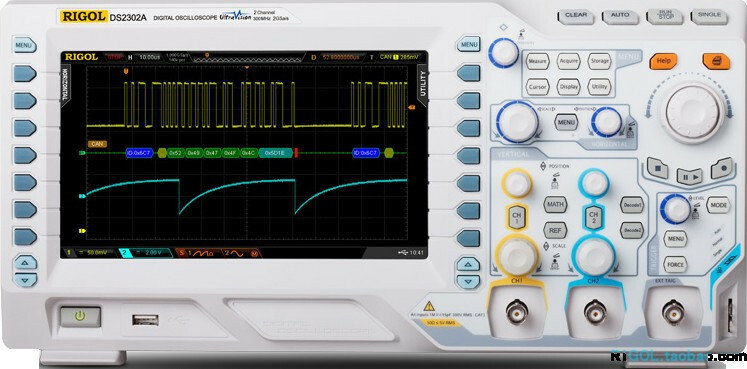The height and width of the screenshot is (369, 747).
Task: Click the FORCE trigger button
Action: pos(675,265)
